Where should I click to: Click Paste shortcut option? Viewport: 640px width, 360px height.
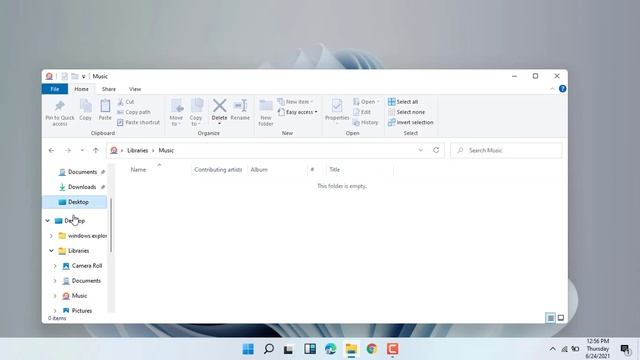coord(138,122)
